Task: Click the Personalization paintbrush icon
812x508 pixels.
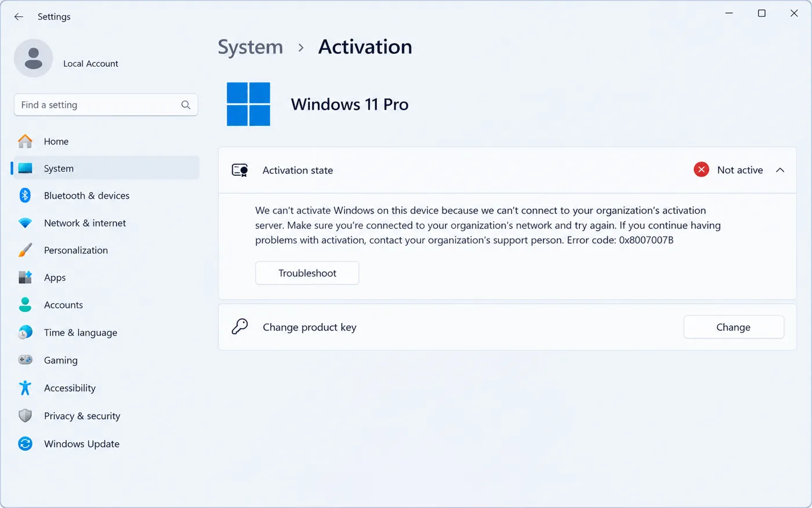Action: click(x=25, y=250)
